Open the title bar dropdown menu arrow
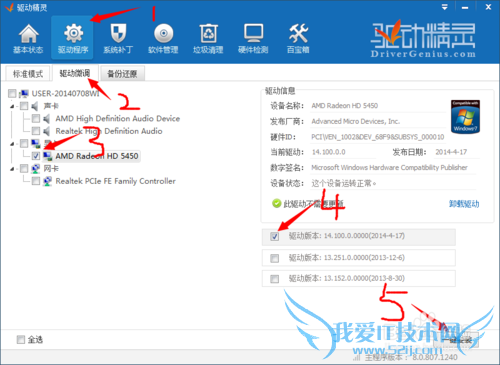The image size is (500, 365). pyautogui.click(x=444, y=7)
